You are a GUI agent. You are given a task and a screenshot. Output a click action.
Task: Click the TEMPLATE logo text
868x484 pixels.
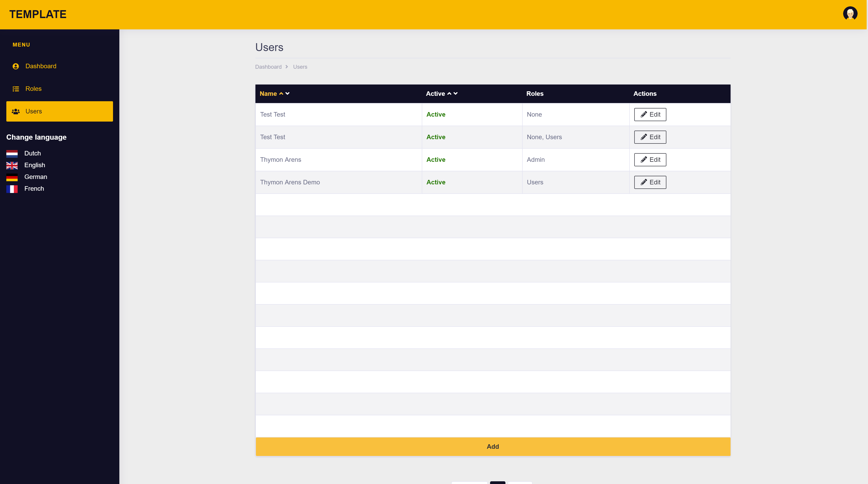[38, 14]
